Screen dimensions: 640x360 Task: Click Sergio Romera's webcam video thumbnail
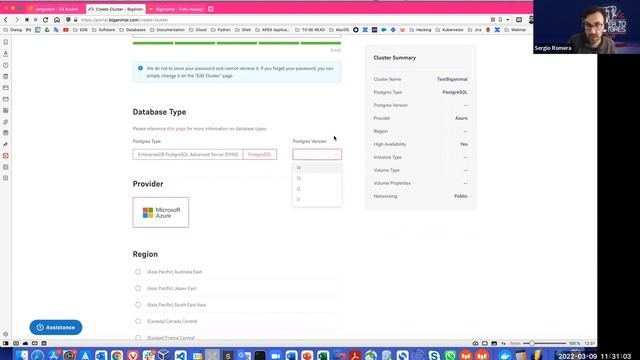coord(587,27)
